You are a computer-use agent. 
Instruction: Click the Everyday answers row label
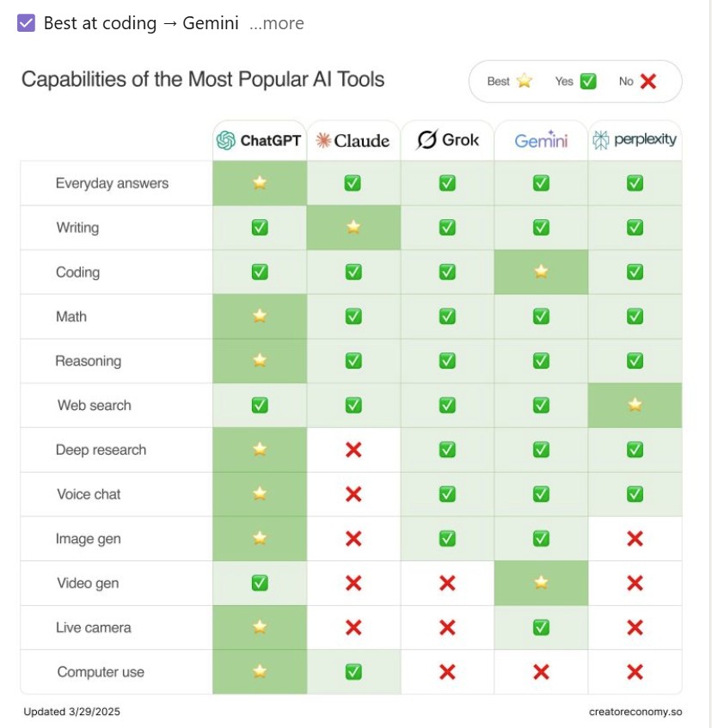pyautogui.click(x=112, y=183)
